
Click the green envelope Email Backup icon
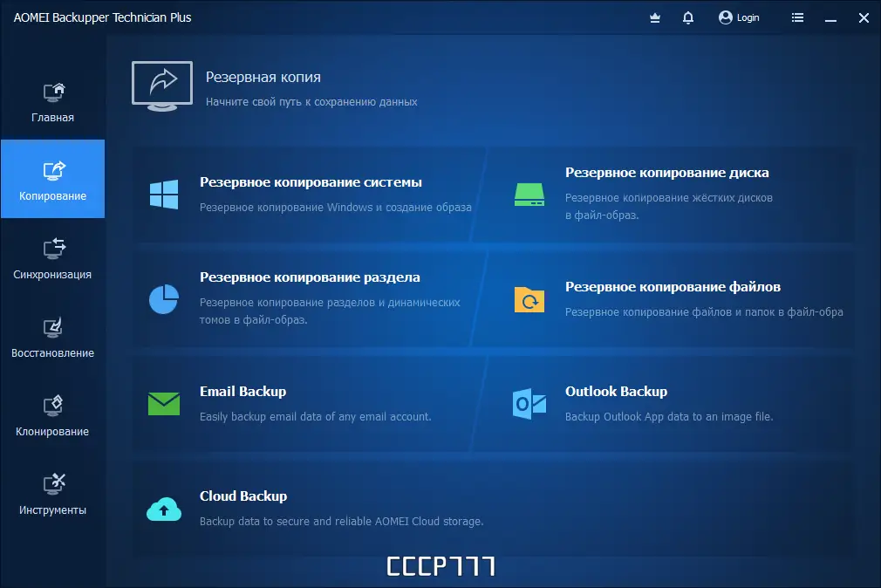pos(164,404)
